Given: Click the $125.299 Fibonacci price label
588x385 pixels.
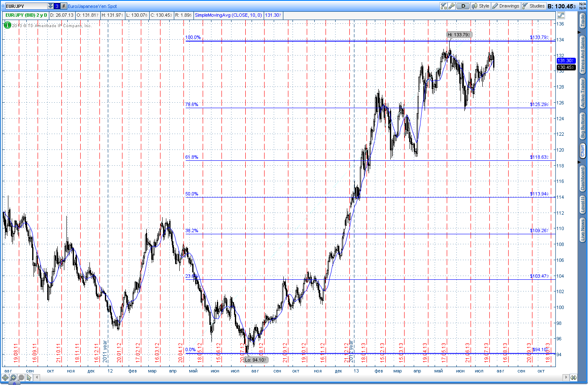Looking at the screenshot, I should coord(539,104).
